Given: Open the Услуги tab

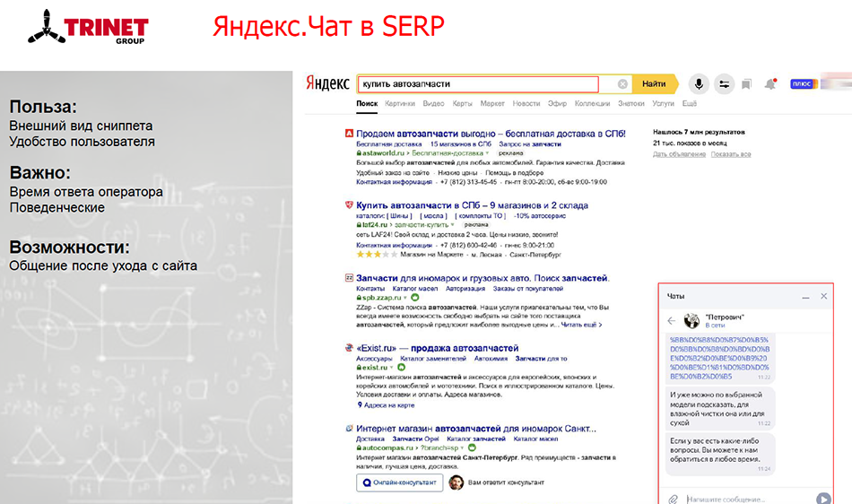Looking at the screenshot, I should [x=663, y=103].
